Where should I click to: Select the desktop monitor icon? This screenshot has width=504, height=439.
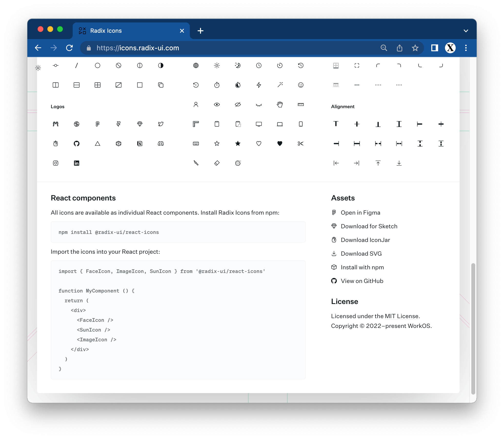click(259, 124)
